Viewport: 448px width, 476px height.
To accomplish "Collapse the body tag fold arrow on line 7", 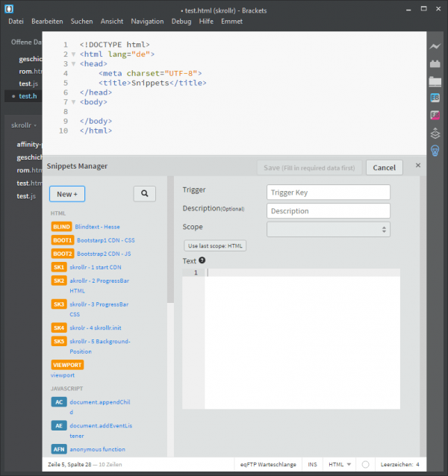I will (x=73, y=102).
